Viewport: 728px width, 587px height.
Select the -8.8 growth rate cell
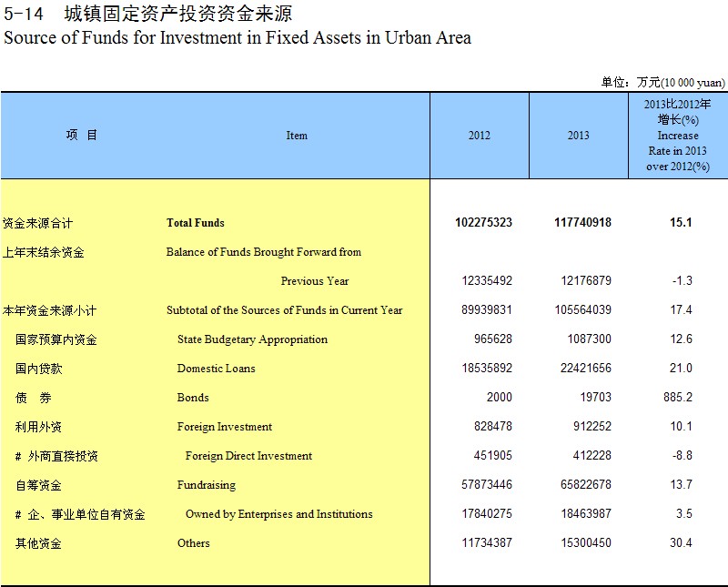[x=682, y=456]
